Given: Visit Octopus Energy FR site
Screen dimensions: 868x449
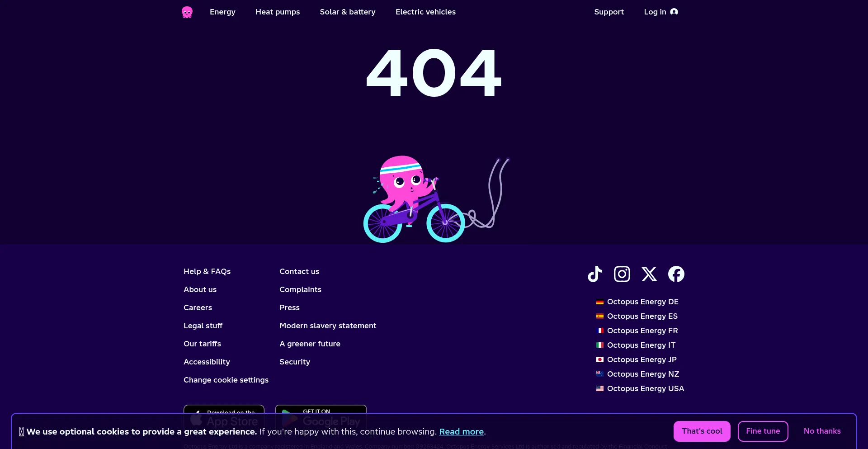Looking at the screenshot, I should tap(642, 331).
